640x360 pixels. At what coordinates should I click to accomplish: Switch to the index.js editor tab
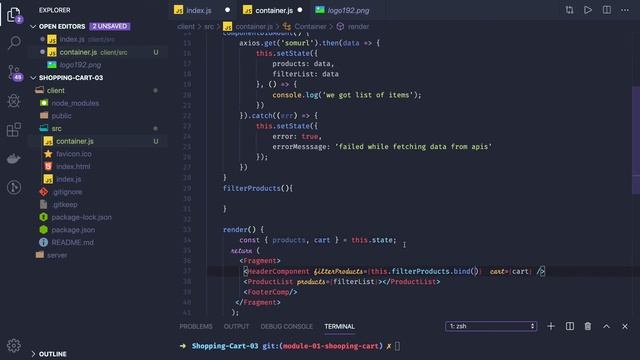199,10
